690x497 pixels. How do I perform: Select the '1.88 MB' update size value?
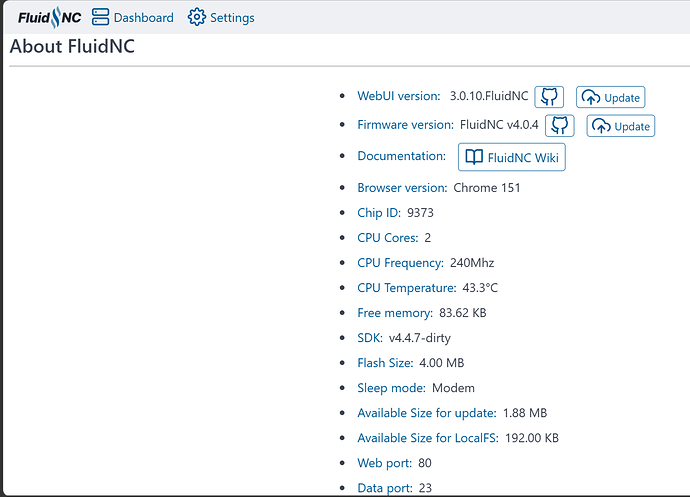point(525,413)
